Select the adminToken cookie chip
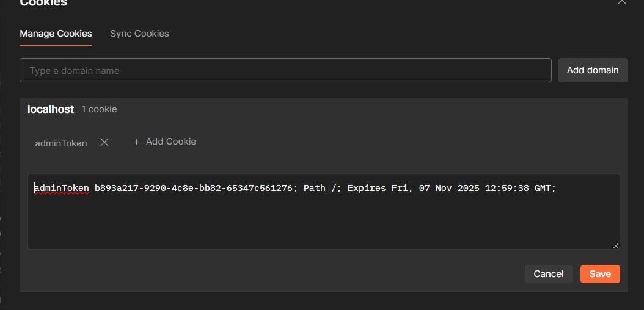The height and width of the screenshot is (310, 644). pos(61,143)
